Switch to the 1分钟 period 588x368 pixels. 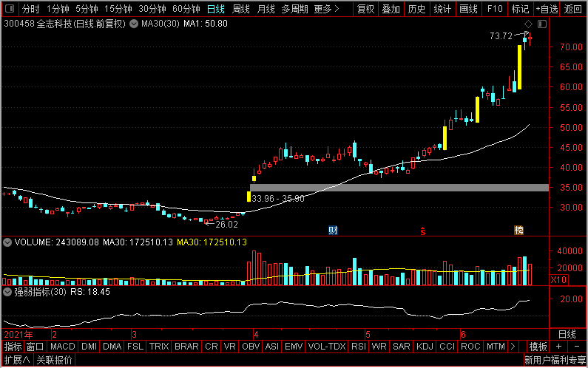pyautogui.click(x=58, y=9)
